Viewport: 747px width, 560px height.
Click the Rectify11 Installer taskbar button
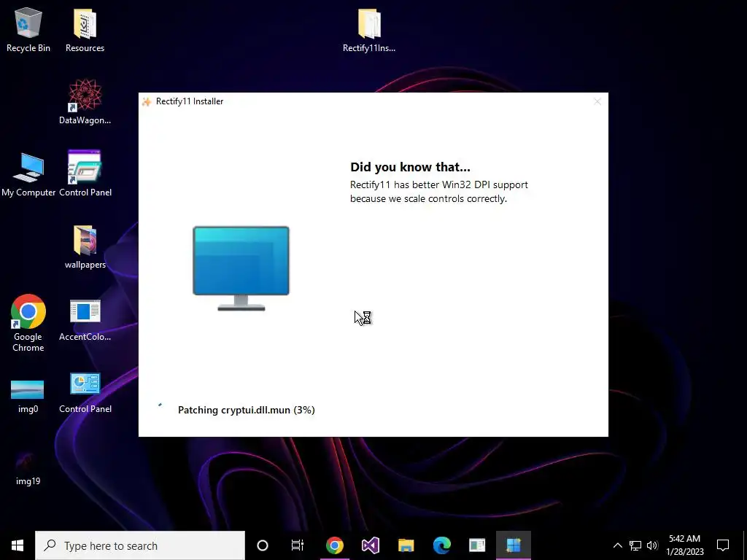(514, 545)
